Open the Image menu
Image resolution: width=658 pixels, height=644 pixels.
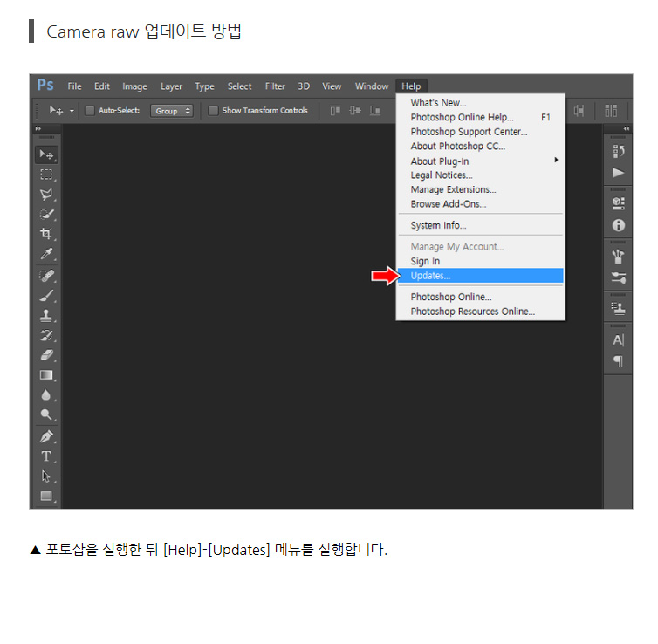[134, 86]
